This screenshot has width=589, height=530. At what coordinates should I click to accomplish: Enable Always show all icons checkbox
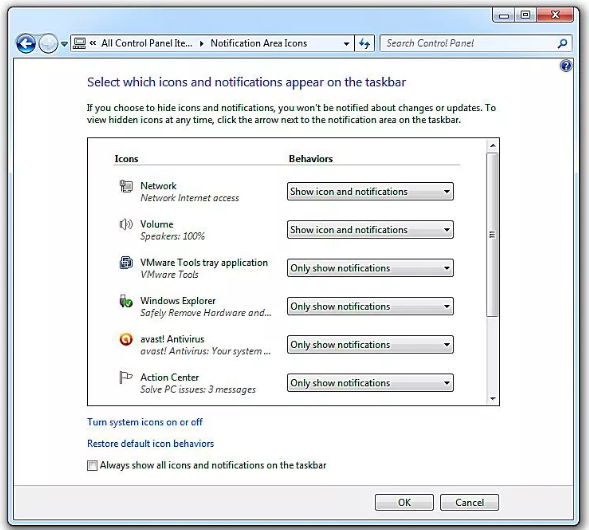pos(92,465)
